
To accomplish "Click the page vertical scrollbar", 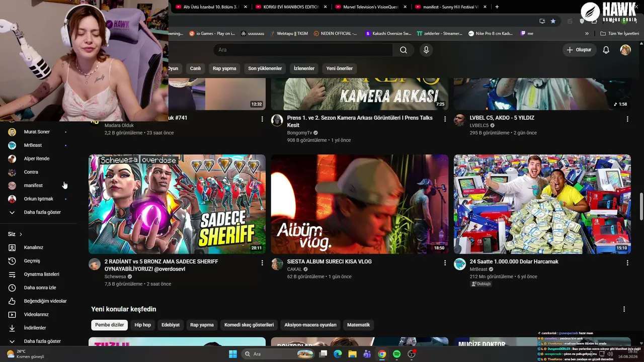I will (x=641, y=206).
